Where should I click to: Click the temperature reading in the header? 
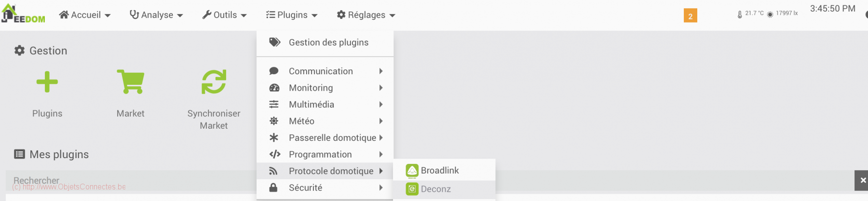pos(750,13)
